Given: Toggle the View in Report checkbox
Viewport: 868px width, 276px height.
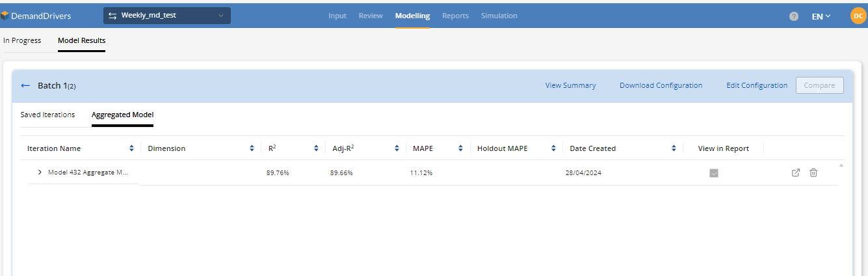Looking at the screenshot, I should pos(714,173).
